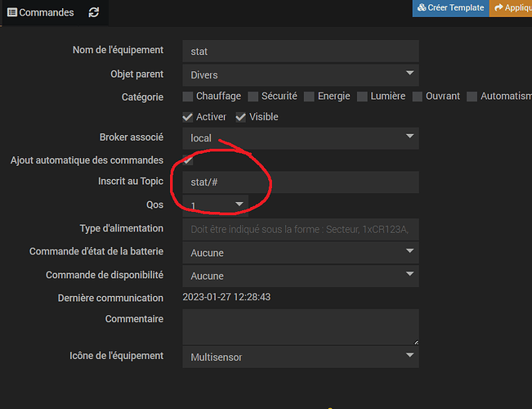Viewport: 532px width, 409px height.
Task: Open the Qos dropdown
Action: [x=216, y=205]
